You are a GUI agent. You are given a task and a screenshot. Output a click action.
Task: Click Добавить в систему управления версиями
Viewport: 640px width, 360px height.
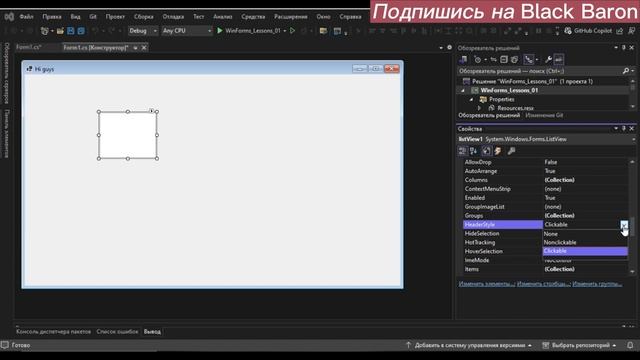469,345
